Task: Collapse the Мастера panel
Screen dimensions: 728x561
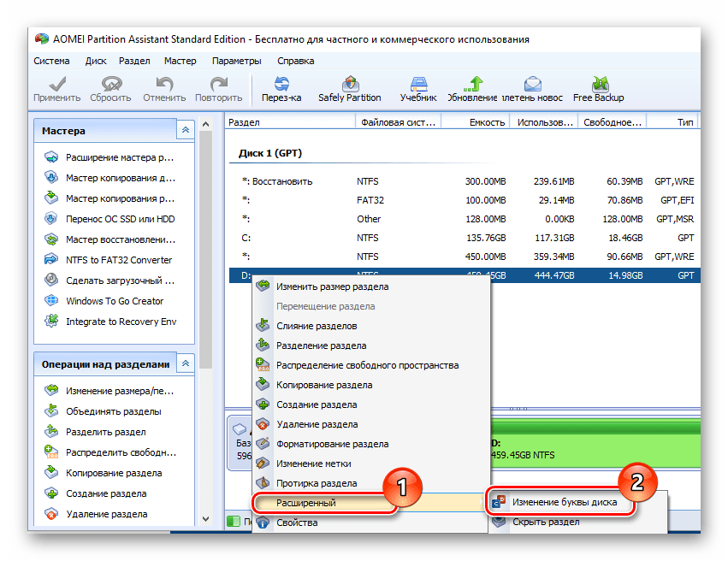Action: [x=185, y=131]
